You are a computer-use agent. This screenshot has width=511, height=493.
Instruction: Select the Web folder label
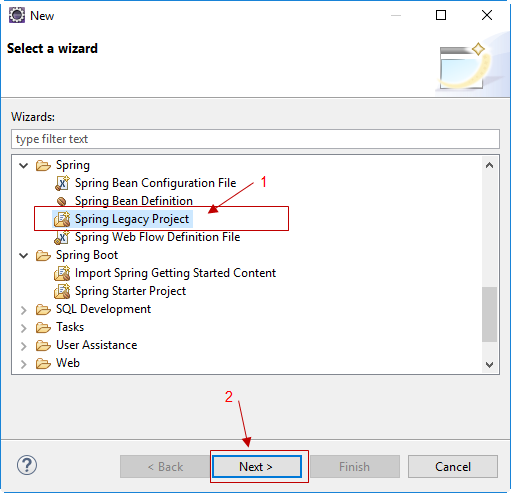68,363
